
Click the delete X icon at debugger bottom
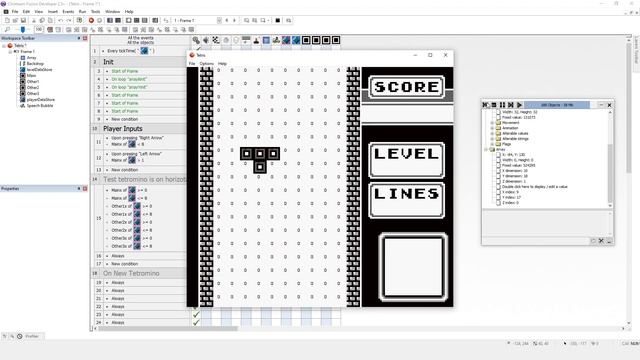coord(601,241)
